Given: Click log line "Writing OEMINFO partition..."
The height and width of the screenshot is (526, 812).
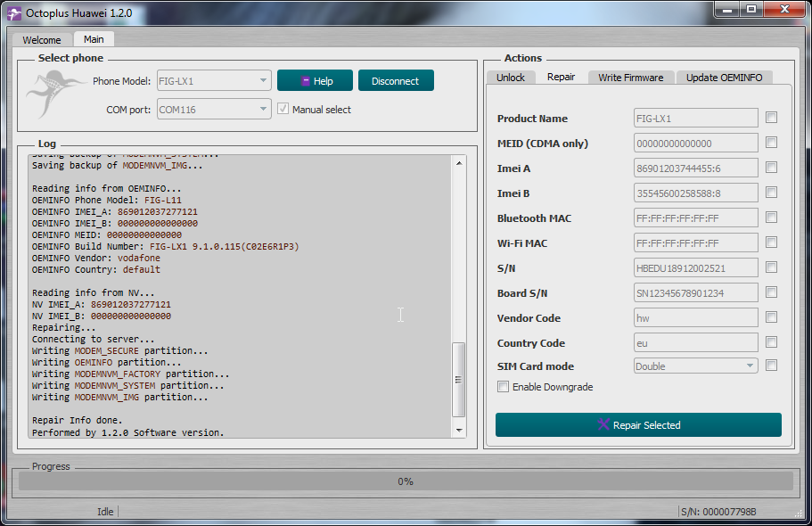Looking at the screenshot, I should pyautogui.click(x=107, y=362).
